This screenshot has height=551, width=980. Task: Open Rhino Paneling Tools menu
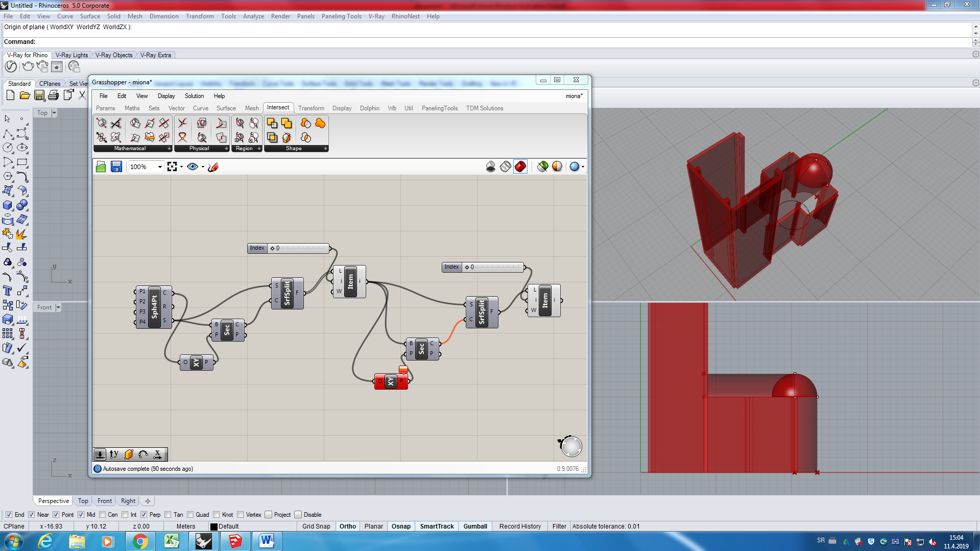(x=341, y=16)
